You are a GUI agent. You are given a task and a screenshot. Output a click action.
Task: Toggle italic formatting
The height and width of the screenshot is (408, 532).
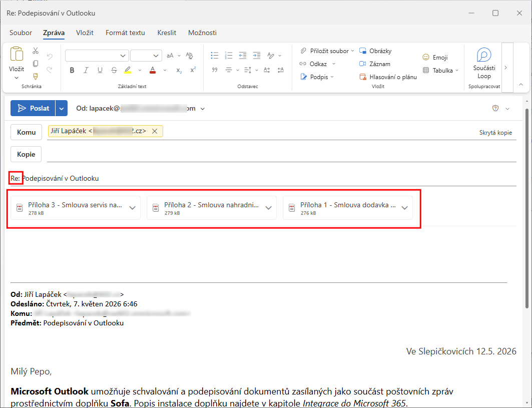point(86,70)
